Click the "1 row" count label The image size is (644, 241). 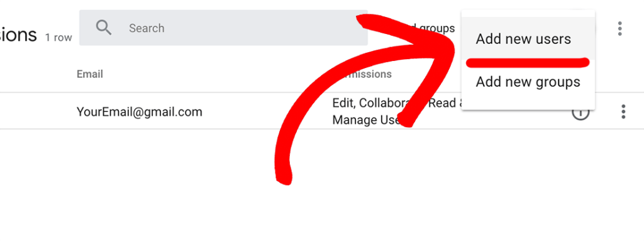(58, 37)
